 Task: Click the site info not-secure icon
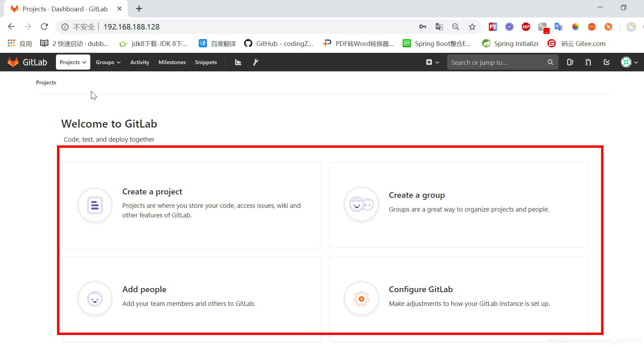click(65, 27)
